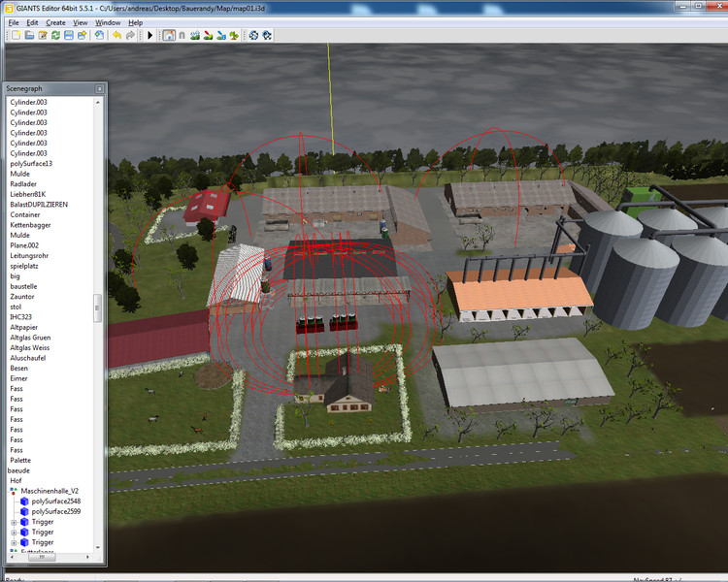Click the Import document toolbar icon
The image size is (728, 582).
coord(99,35)
